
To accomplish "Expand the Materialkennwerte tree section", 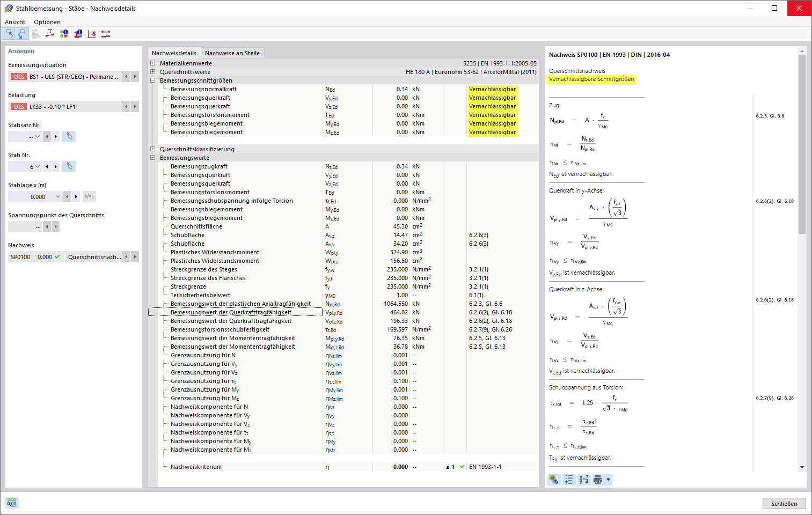I will (153, 63).
